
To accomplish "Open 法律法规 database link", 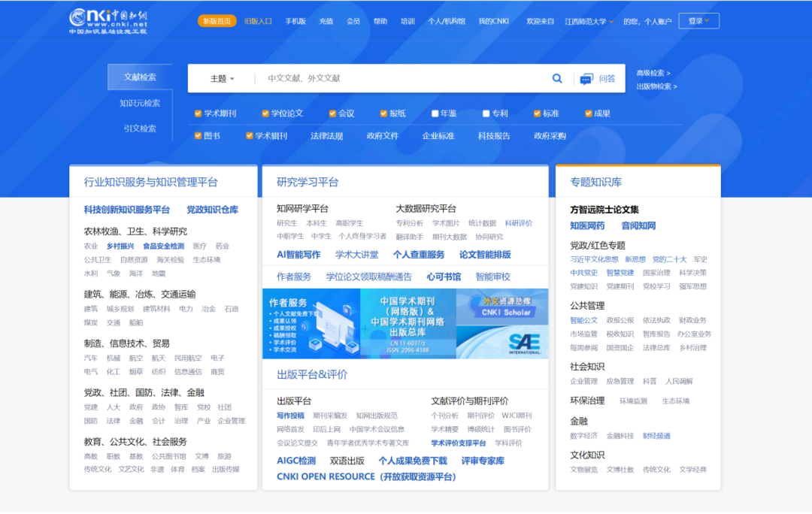I will [327, 136].
